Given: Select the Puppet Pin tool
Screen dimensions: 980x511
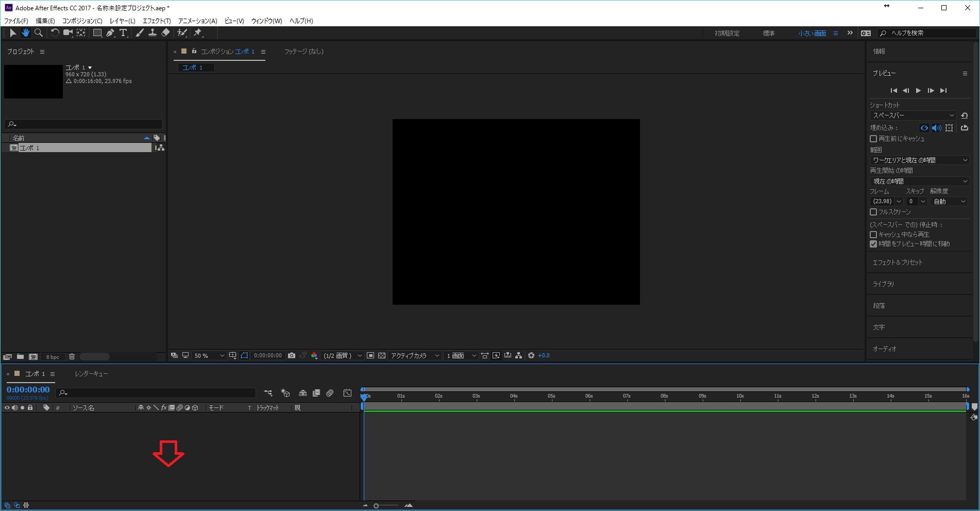Looking at the screenshot, I should pos(198,33).
